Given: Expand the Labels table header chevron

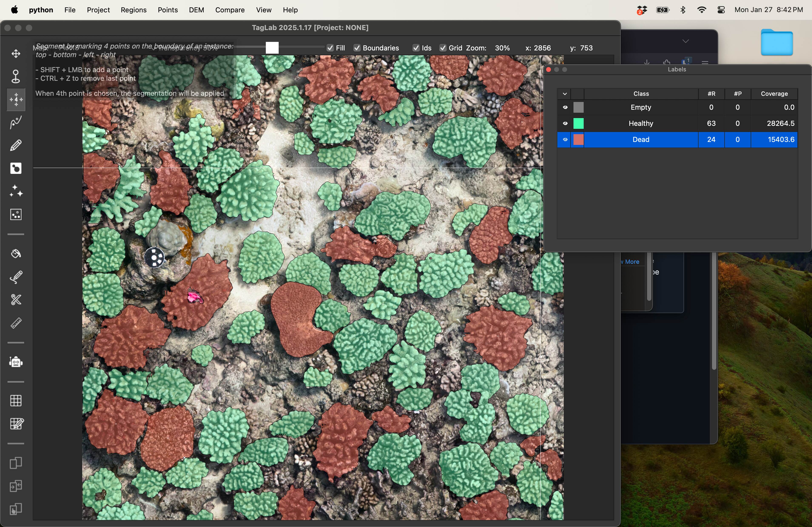Looking at the screenshot, I should tap(565, 94).
